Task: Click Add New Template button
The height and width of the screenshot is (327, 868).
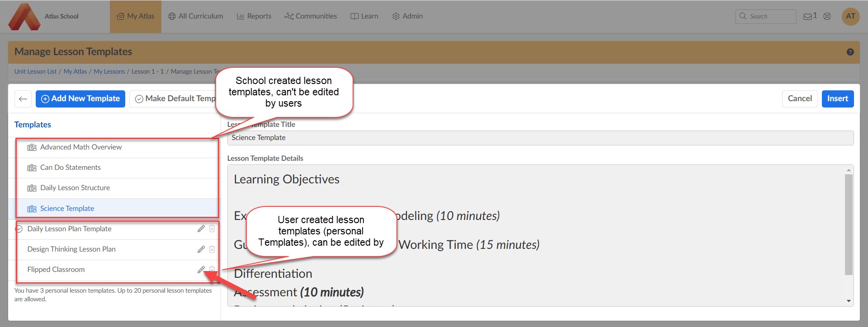Action: click(x=80, y=99)
